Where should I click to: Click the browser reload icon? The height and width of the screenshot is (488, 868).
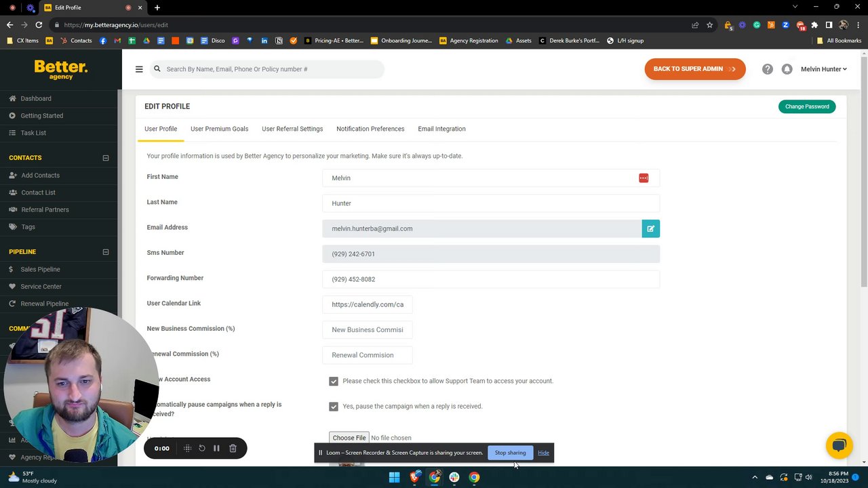39,25
